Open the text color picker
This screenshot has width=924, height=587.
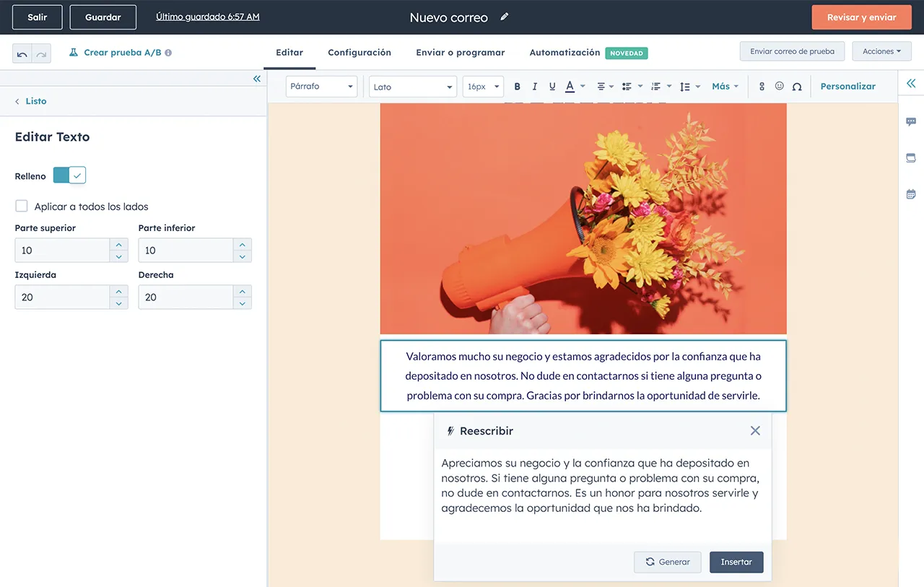point(575,87)
